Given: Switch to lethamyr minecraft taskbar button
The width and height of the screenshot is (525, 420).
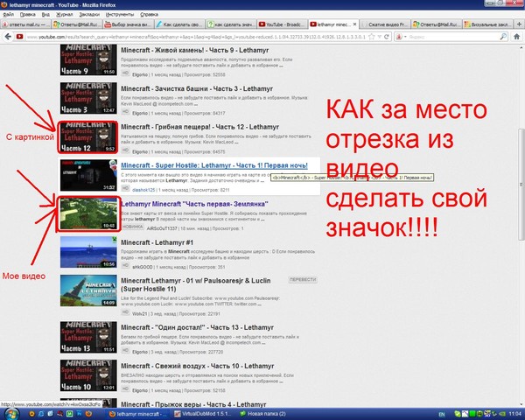Looking at the screenshot, I should click(x=138, y=414).
